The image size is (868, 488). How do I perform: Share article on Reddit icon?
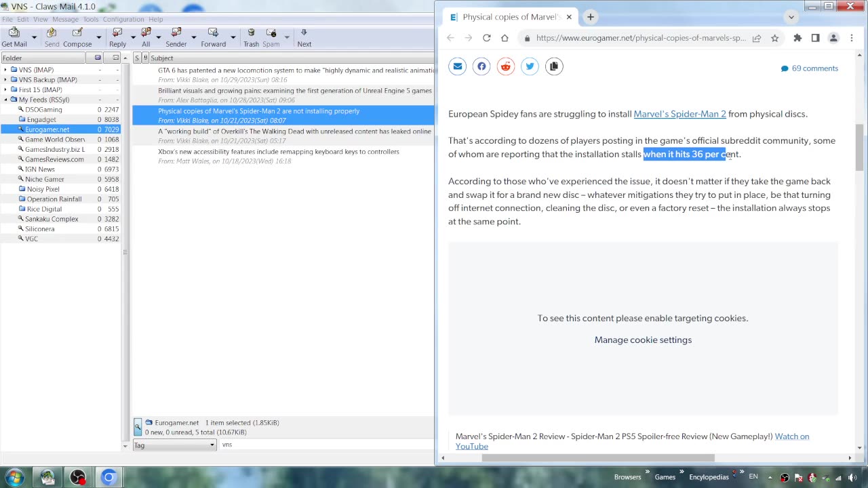click(506, 66)
